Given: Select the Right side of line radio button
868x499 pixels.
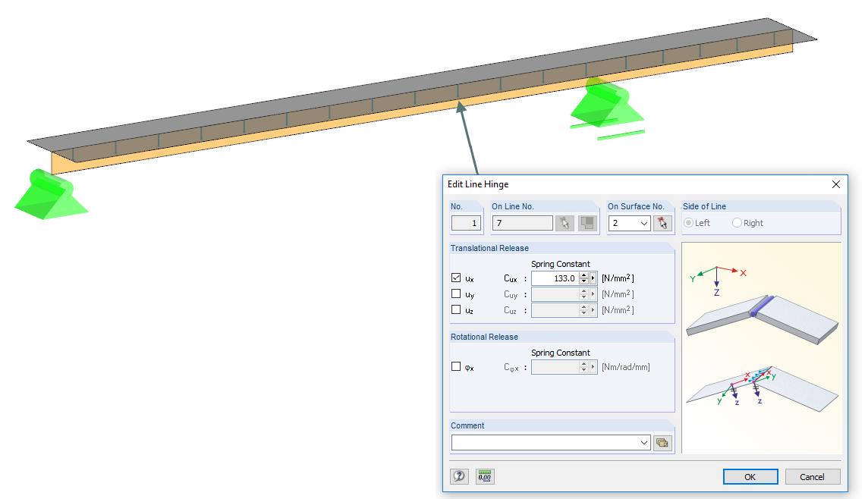Looking at the screenshot, I should coord(736,222).
